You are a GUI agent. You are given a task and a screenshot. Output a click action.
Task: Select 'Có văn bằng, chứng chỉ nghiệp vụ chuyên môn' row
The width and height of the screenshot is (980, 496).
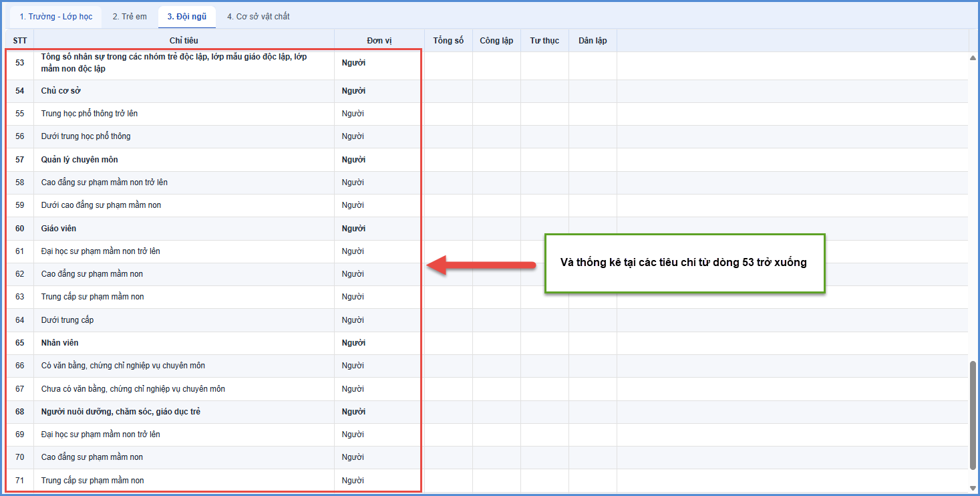point(487,366)
